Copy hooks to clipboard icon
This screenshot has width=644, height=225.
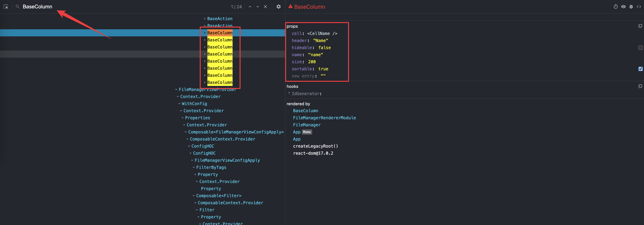[640, 86]
